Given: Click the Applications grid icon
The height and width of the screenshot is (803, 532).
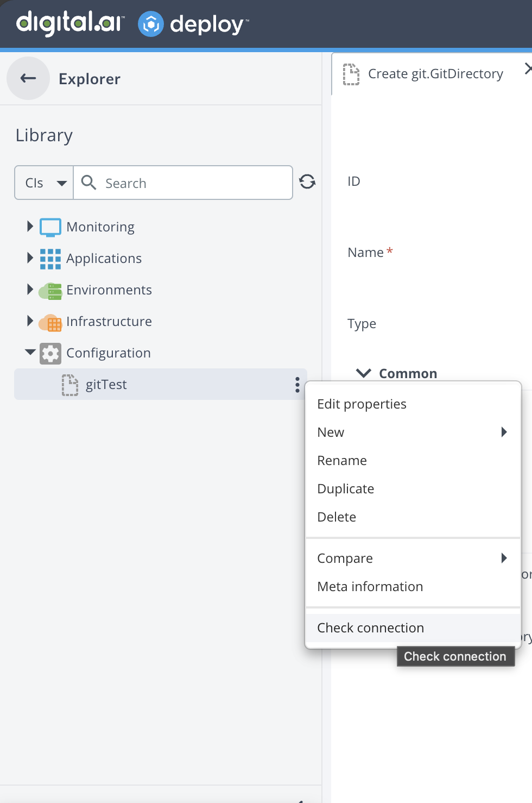Looking at the screenshot, I should coord(50,258).
